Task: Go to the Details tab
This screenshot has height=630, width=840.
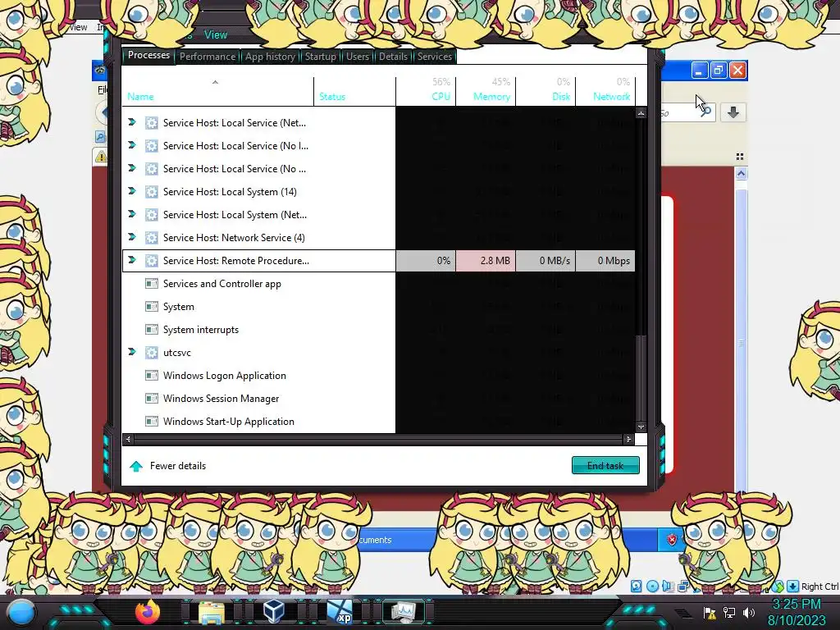Action: pos(393,57)
